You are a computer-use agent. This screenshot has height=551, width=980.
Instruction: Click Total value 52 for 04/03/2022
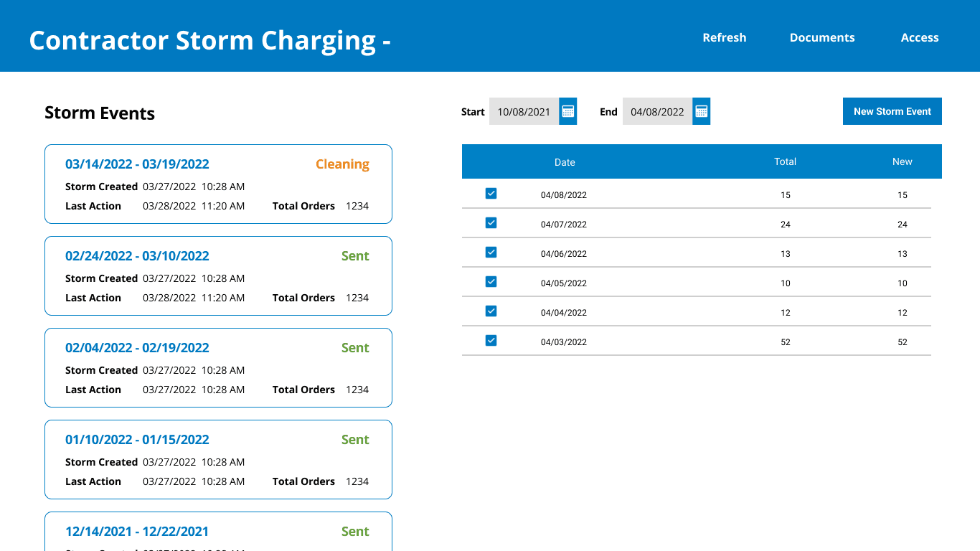point(786,342)
